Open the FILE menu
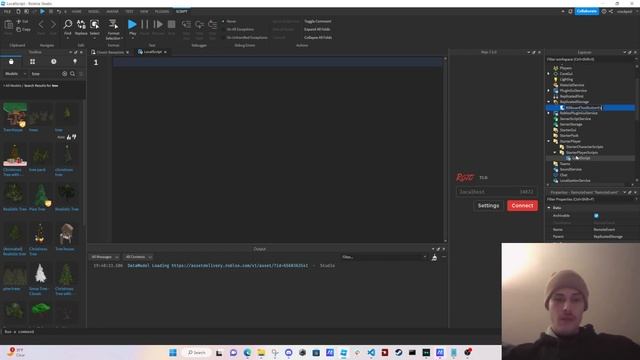This screenshot has height=360, width=640. click(7, 11)
